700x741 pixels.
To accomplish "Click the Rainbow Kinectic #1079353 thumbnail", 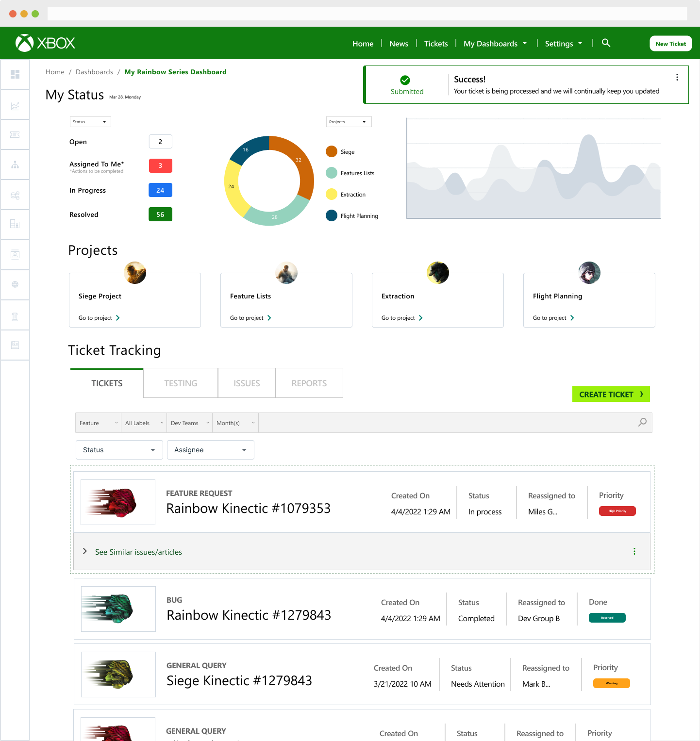I will click(118, 502).
